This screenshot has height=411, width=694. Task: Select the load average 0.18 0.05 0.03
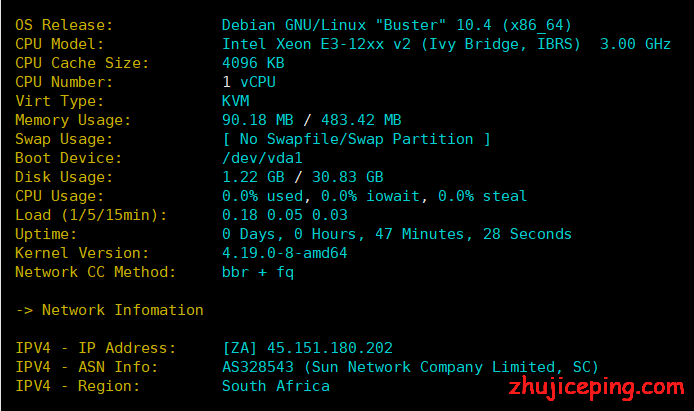pyautogui.click(x=285, y=215)
